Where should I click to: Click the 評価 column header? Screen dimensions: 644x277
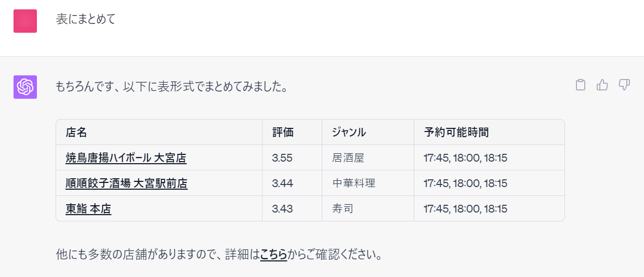283,133
